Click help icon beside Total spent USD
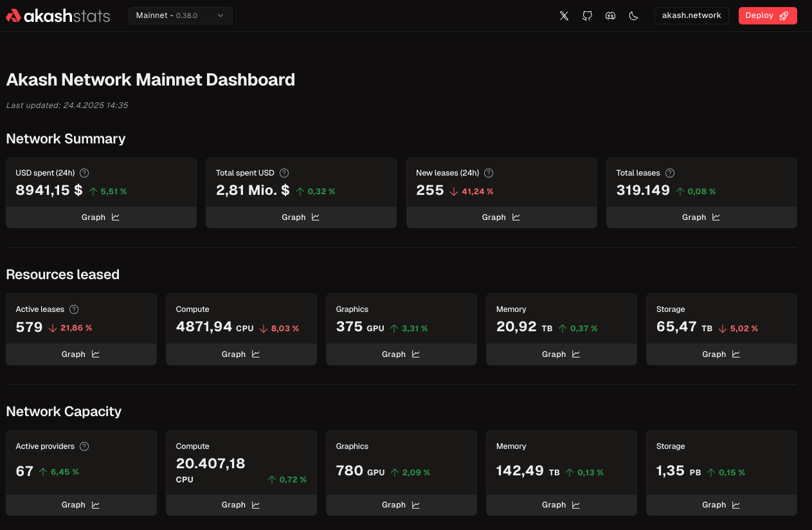The height and width of the screenshot is (530, 812). [284, 173]
